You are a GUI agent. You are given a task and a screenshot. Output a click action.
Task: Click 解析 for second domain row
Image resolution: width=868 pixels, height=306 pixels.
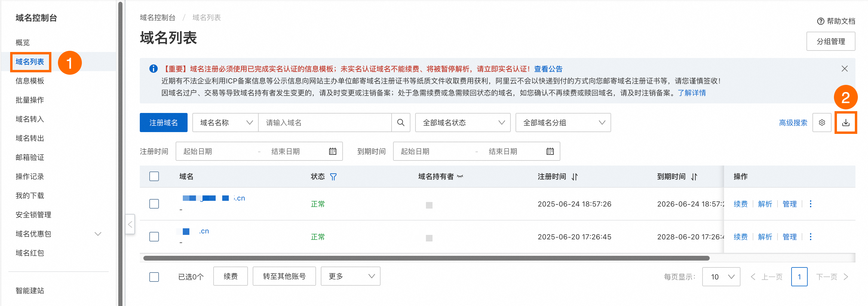(x=765, y=237)
